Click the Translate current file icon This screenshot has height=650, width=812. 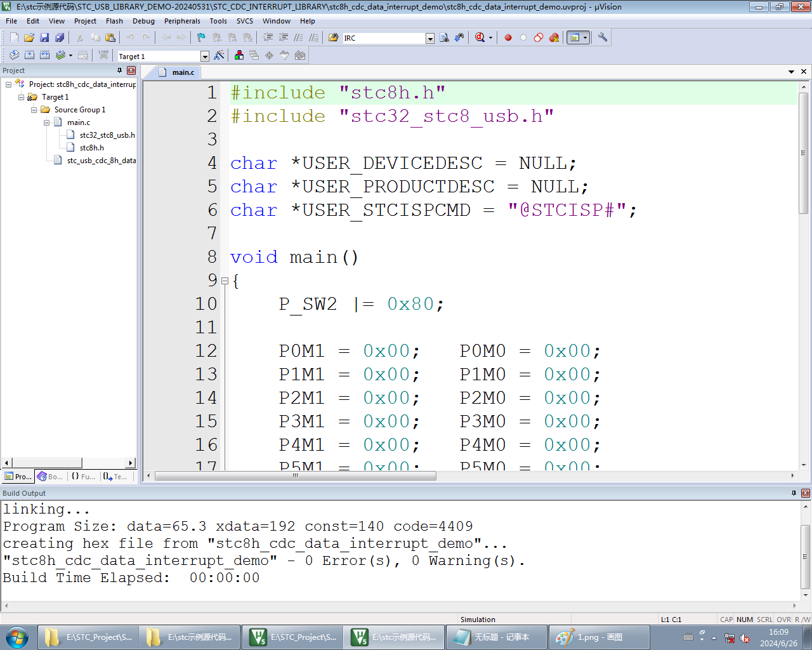pos(14,56)
